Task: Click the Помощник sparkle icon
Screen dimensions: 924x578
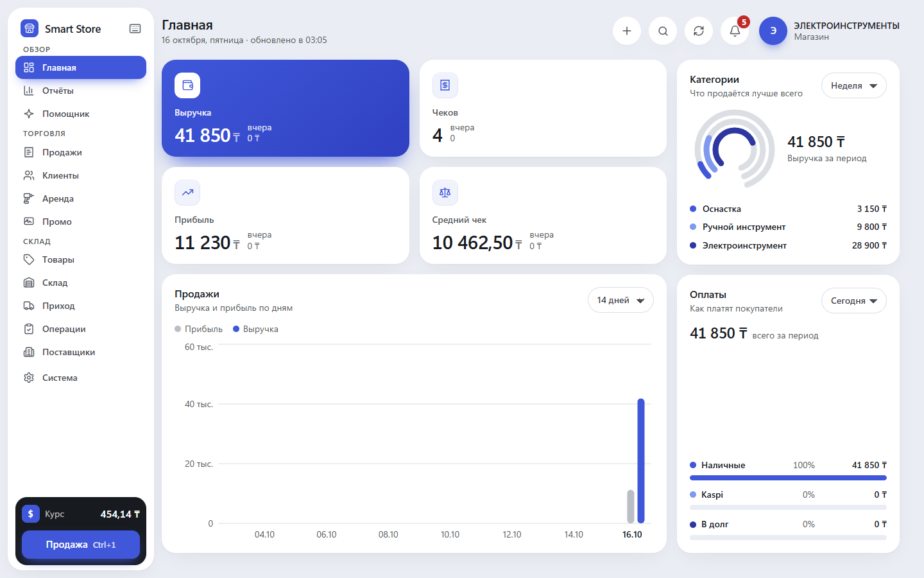Action: [29, 114]
